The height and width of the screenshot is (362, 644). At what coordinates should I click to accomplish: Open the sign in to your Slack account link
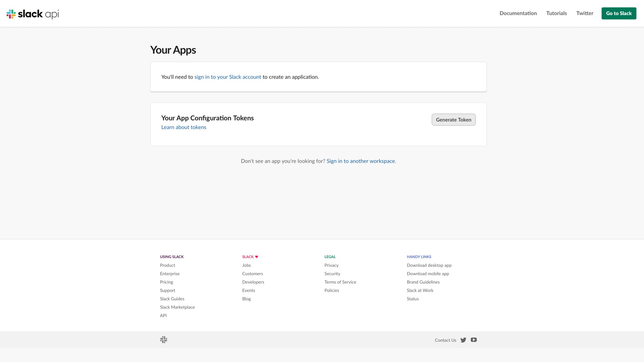tap(227, 77)
